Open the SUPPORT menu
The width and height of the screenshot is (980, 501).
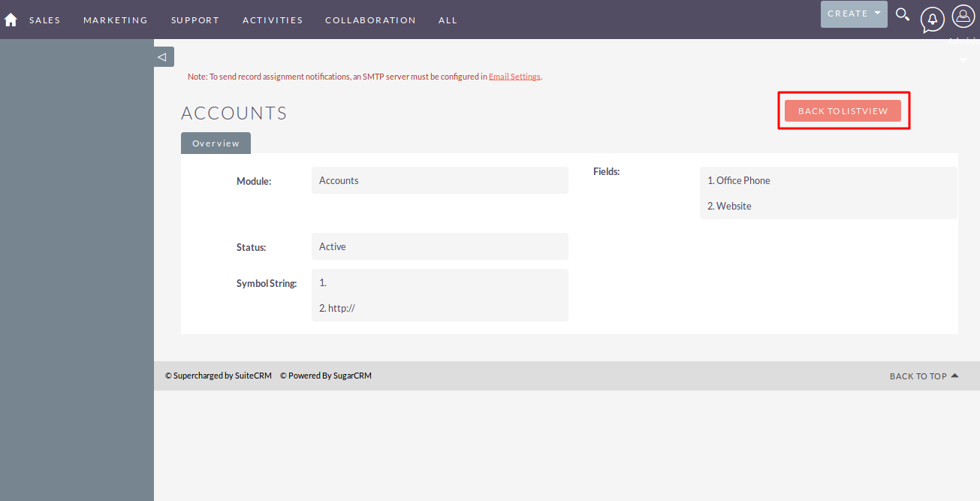(195, 20)
